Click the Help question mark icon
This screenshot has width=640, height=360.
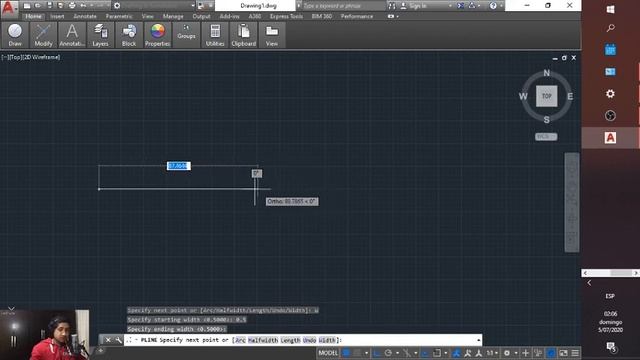pyautogui.click(x=493, y=6)
